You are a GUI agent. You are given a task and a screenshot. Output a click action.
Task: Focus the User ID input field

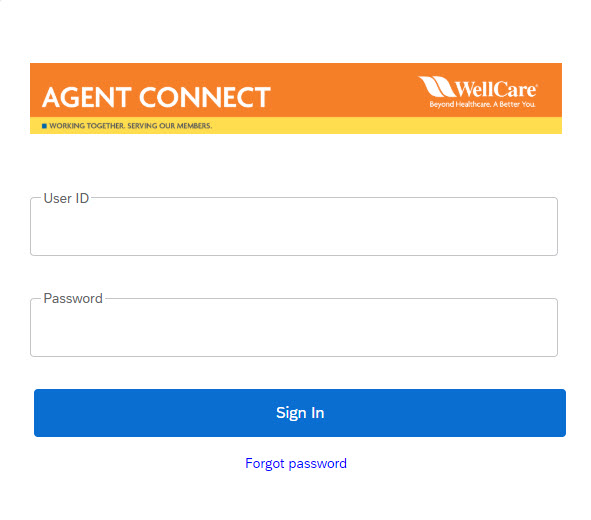(x=294, y=226)
